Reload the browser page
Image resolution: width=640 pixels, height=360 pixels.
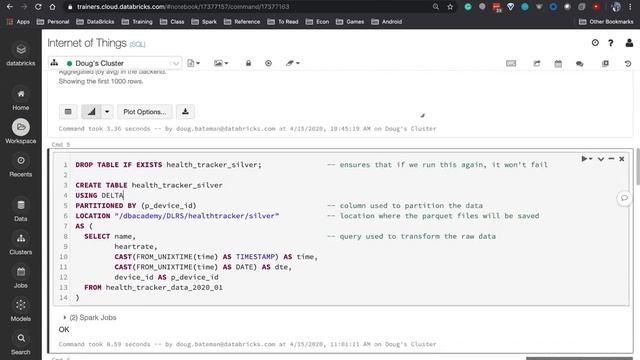click(38, 7)
